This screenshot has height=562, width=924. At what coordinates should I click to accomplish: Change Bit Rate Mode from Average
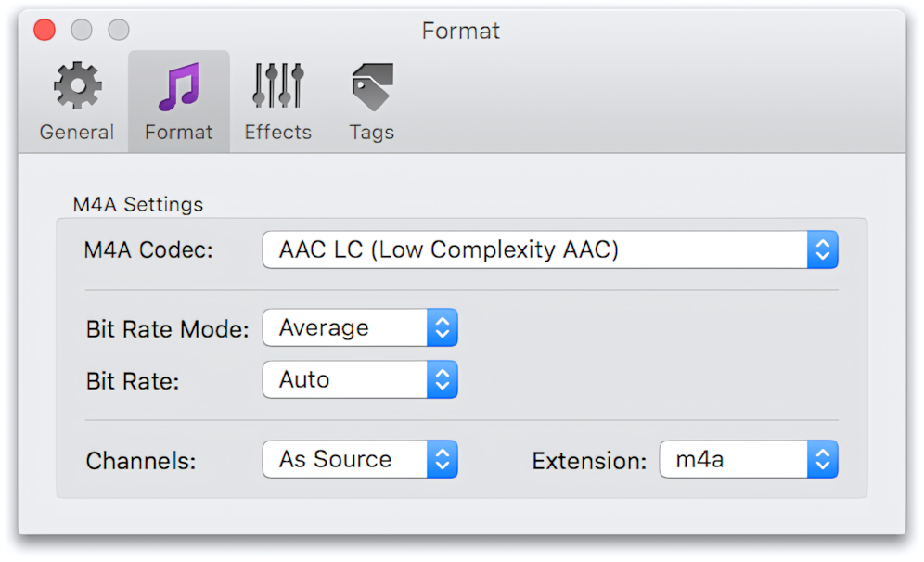[x=353, y=327]
